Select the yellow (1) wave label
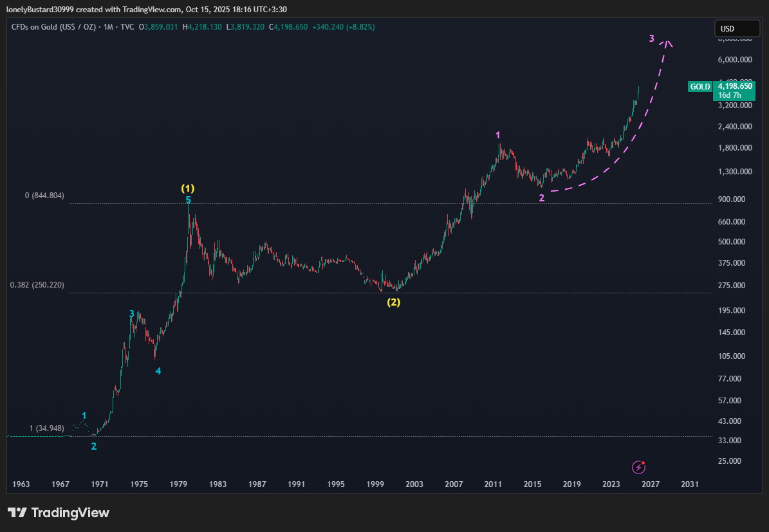769x532 pixels. point(187,188)
